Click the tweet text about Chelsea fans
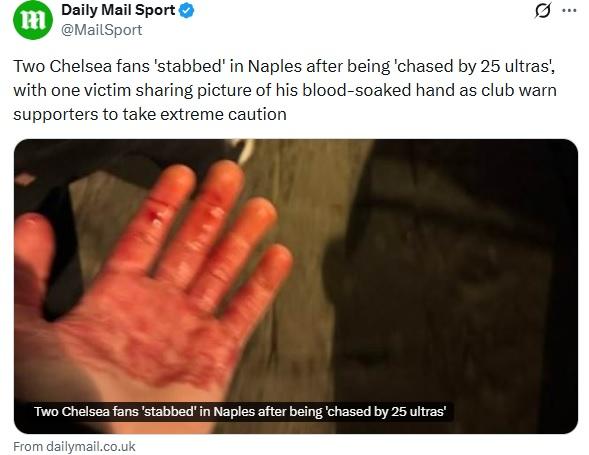 [x=285, y=90]
